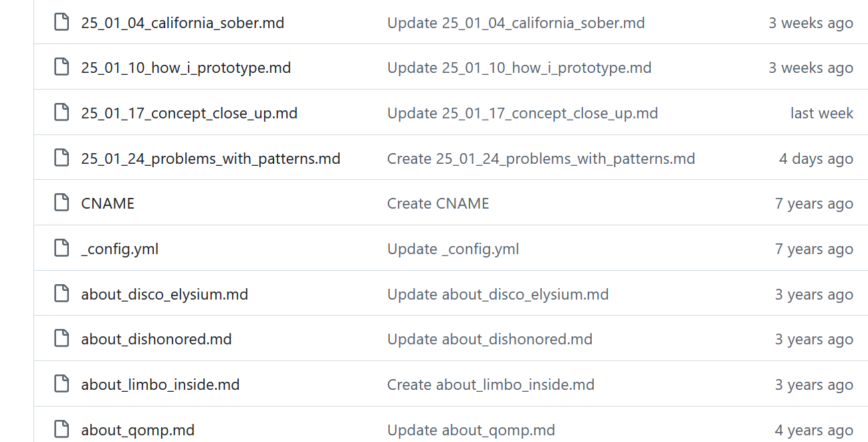Open the _config.yml file
Screen dimensions: 868x442
pos(120,249)
